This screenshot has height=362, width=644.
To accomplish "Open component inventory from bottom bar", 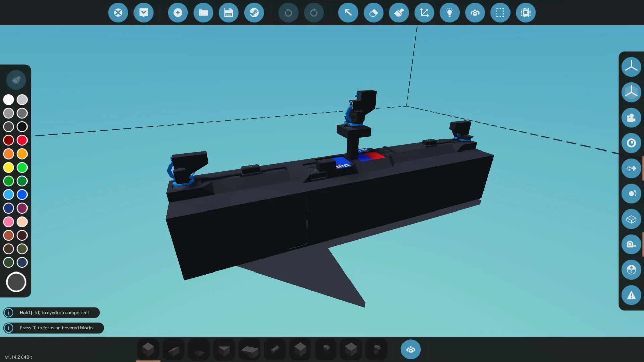I will [411, 349].
